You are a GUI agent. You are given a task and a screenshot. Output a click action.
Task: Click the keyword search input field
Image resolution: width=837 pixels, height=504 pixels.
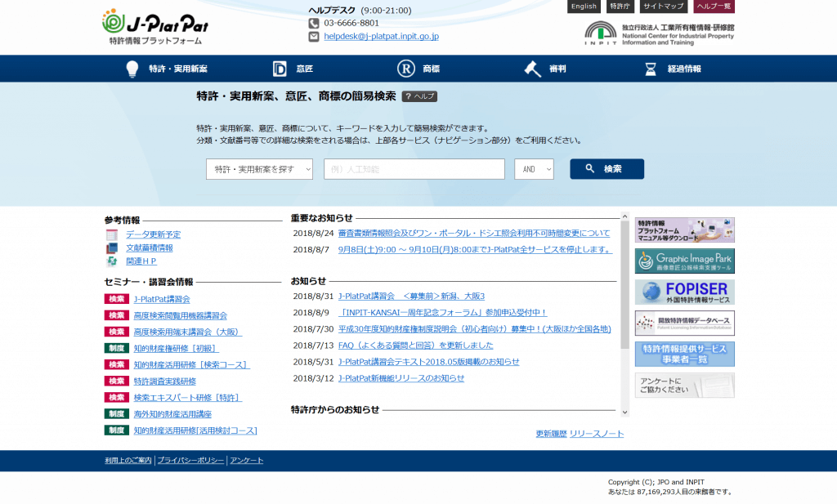[414, 169]
